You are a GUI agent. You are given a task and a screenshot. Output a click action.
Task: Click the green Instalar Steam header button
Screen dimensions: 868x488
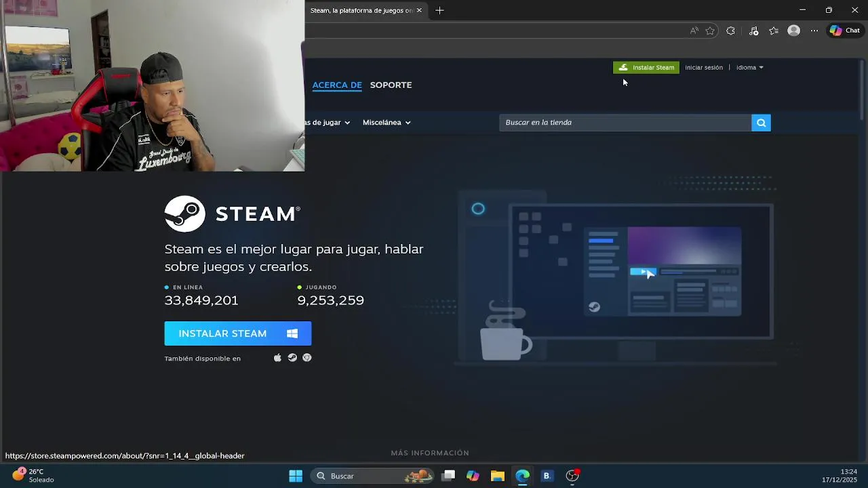(x=646, y=67)
